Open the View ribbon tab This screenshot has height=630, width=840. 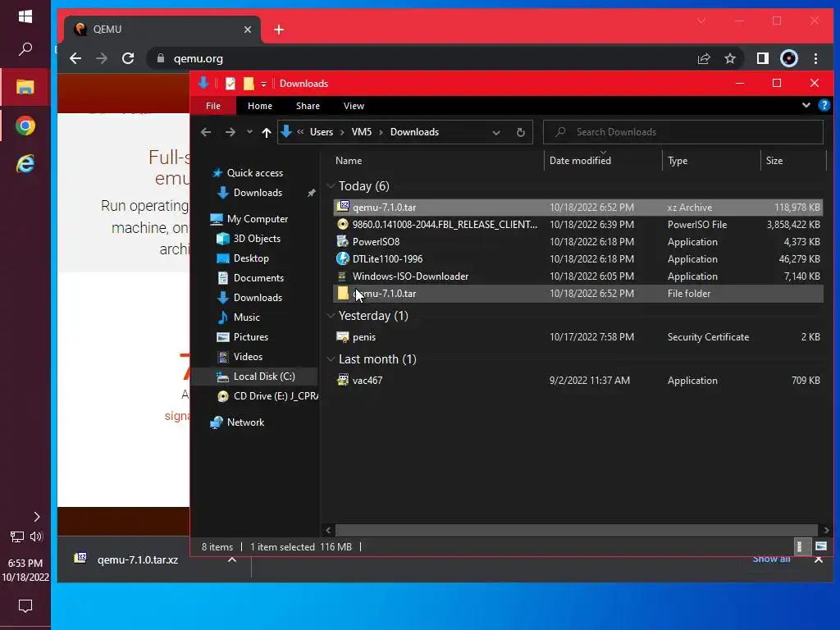point(354,106)
